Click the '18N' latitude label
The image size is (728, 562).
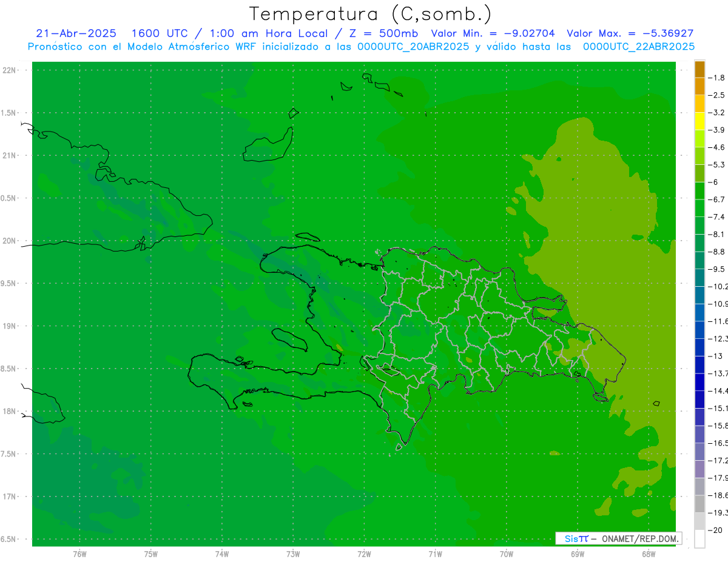tap(9, 412)
